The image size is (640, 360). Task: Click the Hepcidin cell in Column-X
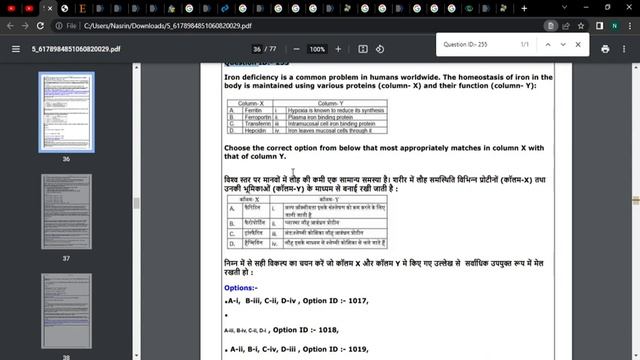point(258,131)
